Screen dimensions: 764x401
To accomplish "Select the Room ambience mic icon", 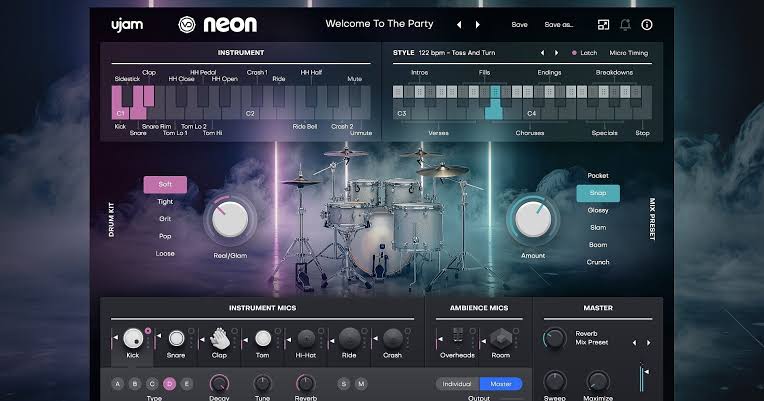I will pyautogui.click(x=501, y=338).
